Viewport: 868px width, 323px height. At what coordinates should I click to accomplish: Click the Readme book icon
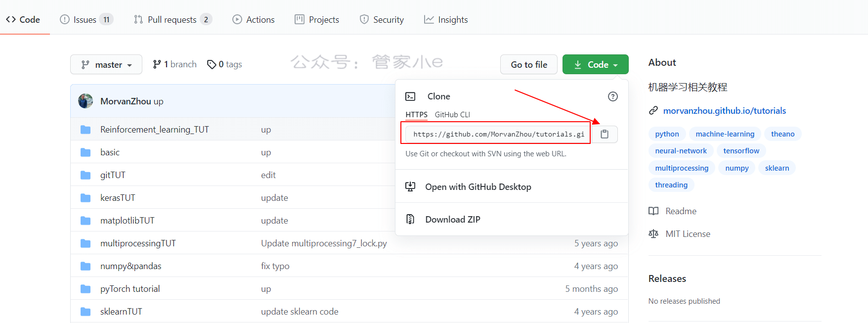point(653,211)
